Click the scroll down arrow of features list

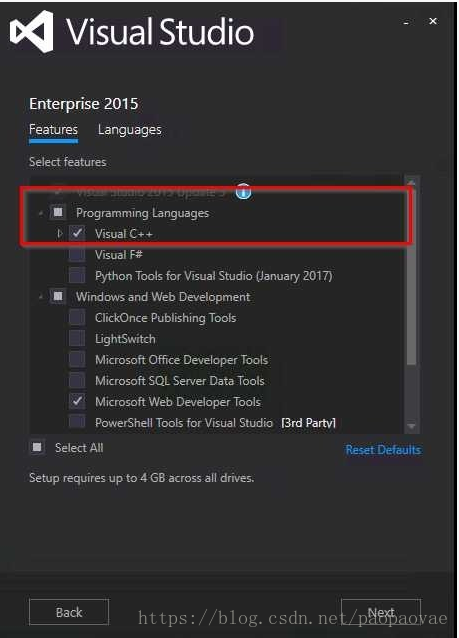pos(411,426)
